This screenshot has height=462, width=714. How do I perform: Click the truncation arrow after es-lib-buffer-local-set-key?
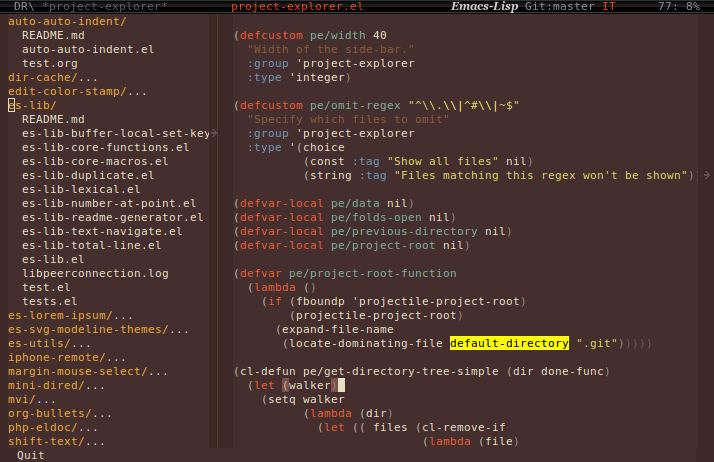coord(214,133)
